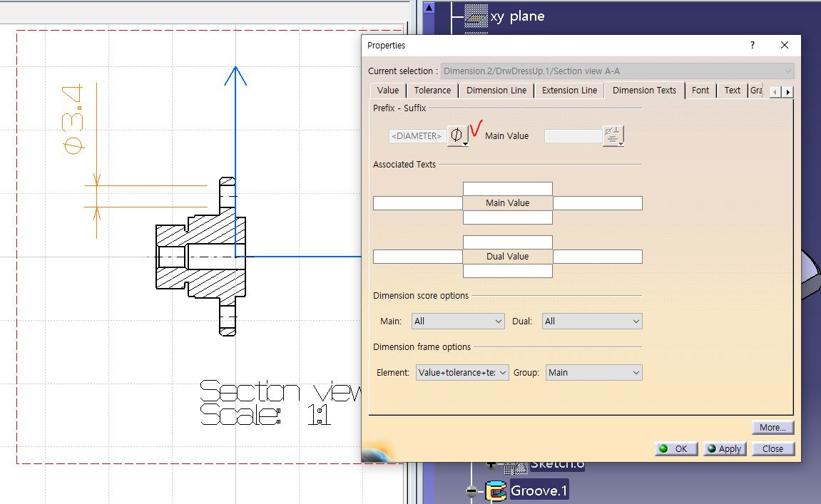Select the xy plane icon in the tree

pos(476,16)
